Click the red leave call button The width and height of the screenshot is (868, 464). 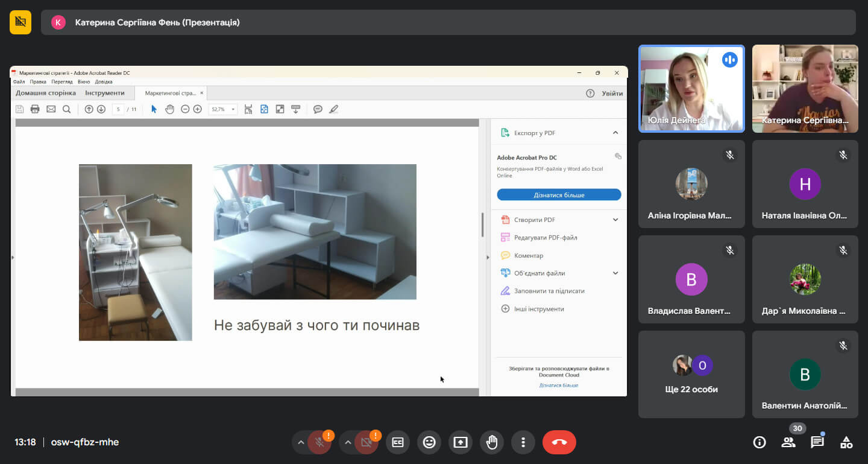559,442
